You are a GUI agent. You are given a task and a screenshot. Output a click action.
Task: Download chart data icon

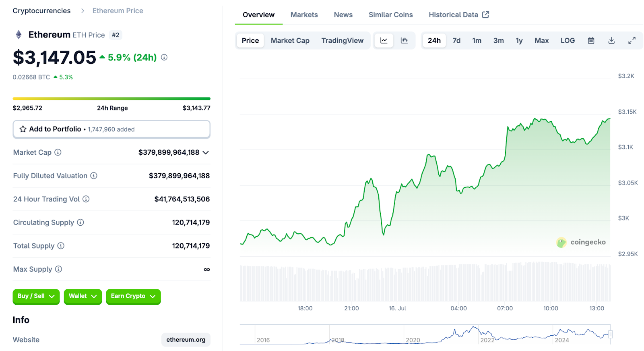611,40
